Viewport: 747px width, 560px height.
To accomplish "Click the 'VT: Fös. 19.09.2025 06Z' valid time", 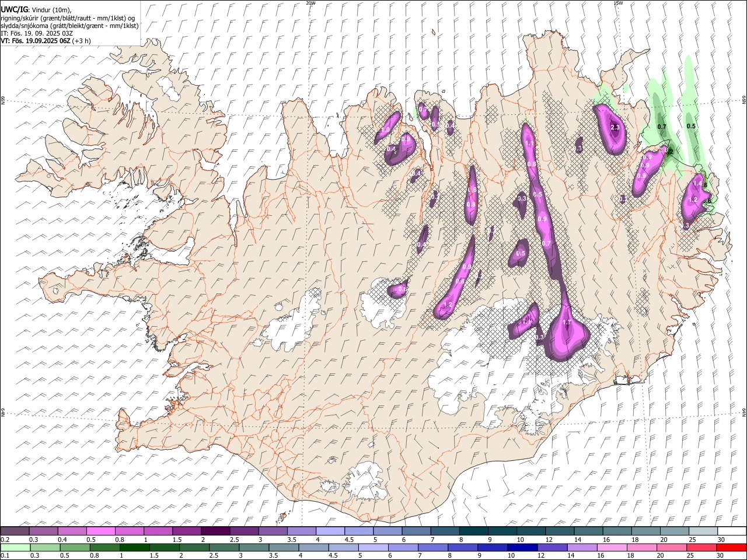I will click(35, 41).
